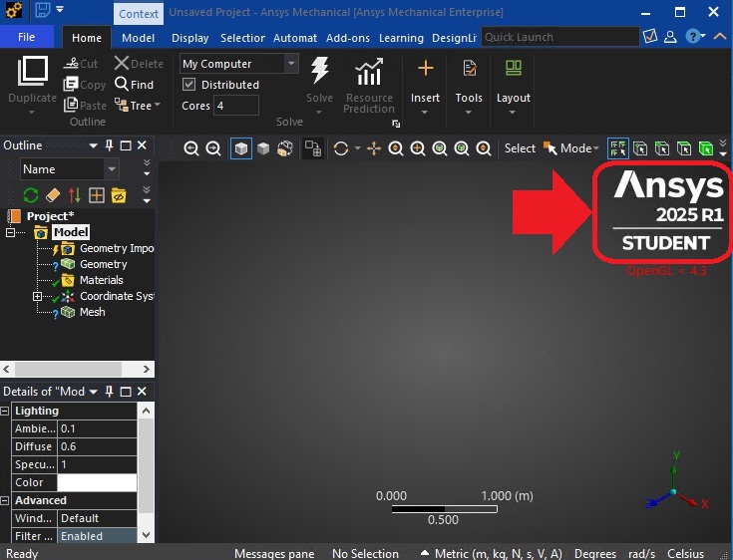Click the red-green sort arrows icon

(75, 194)
